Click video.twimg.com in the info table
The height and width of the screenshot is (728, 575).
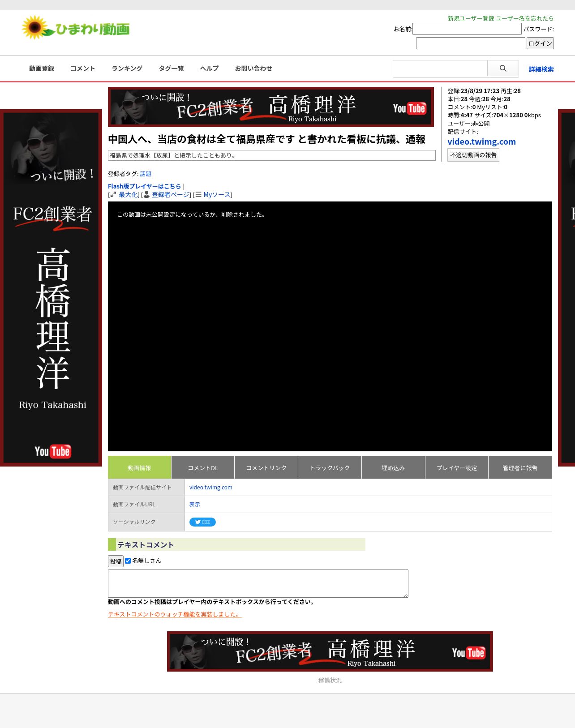[211, 487]
